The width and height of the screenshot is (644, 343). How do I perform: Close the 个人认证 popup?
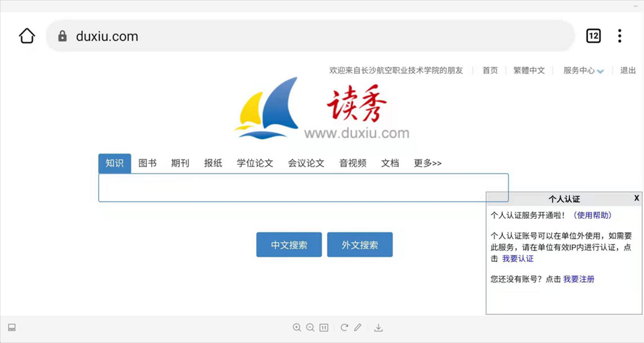point(637,198)
